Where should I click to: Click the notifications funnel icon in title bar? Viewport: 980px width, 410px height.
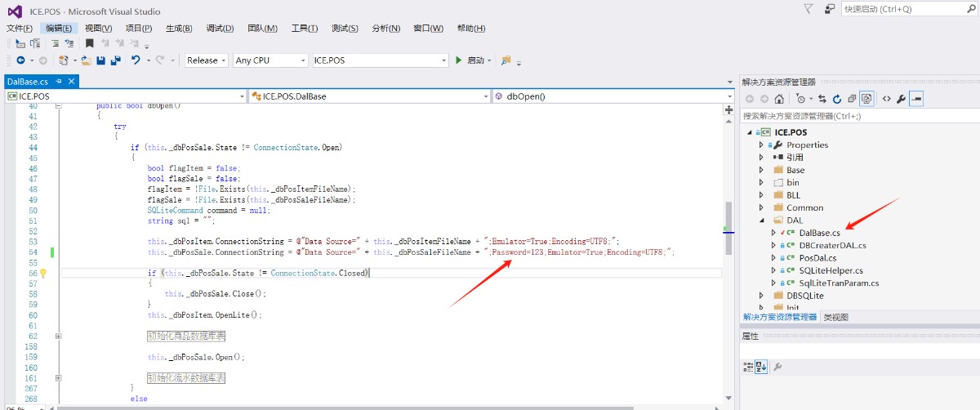pyautogui.click(x=808, y=9)
